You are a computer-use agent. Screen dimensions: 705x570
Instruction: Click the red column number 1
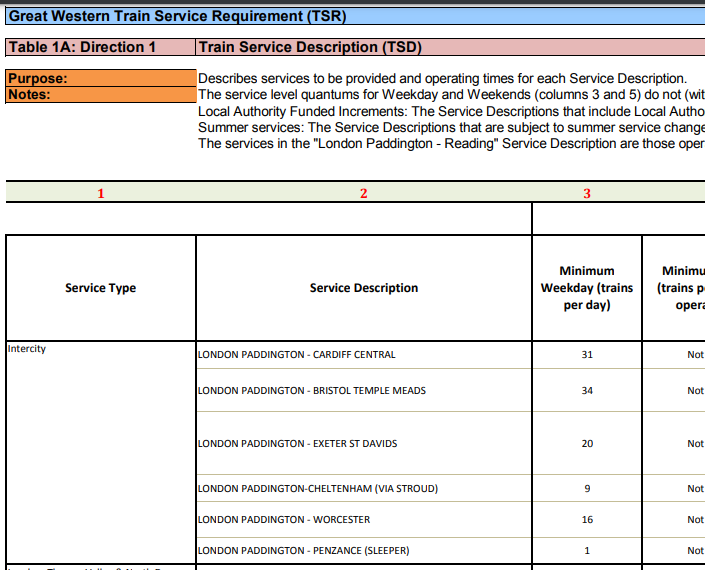pyautogui.click(x=100, y=193)
